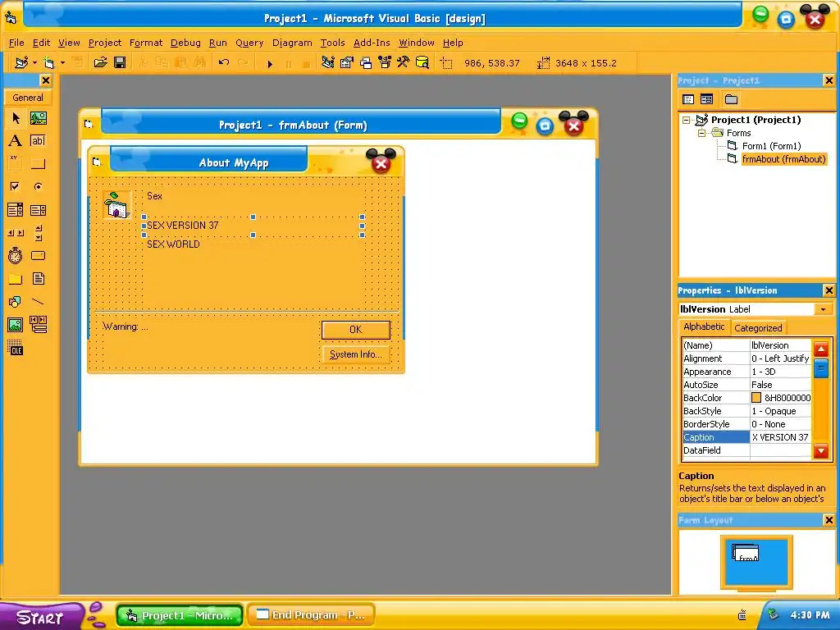Select the Pointer tool in toolbox
This screenshot has height=630, width=840.
(x=16, y=118)
